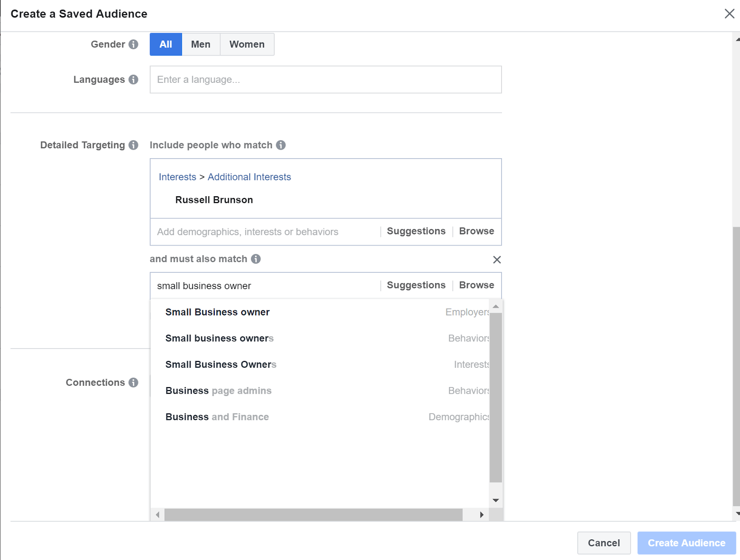The height and width of the screenshot is (560, 740).
Task: Click the suggestions list horizontal scrollbar thumb
Action: tap(313, 515)
